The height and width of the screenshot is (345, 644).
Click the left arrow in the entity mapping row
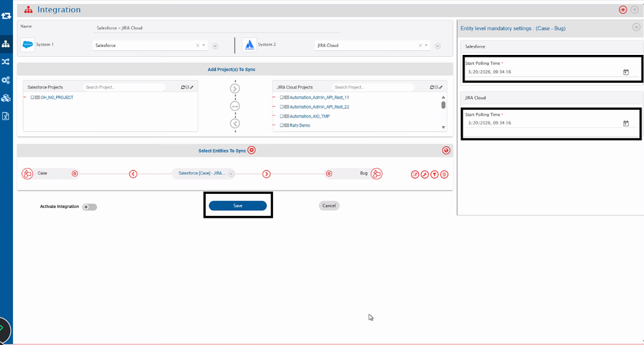point(133,174)
